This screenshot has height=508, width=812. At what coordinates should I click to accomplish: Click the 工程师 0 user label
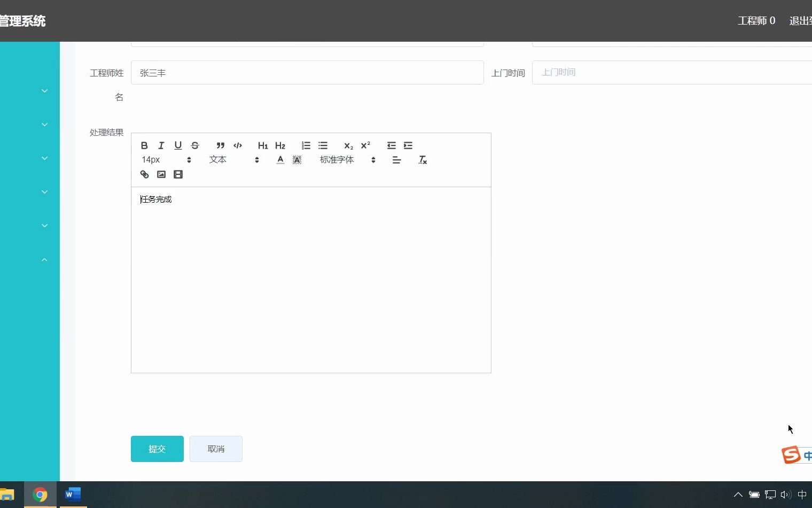click(x=756, y=21)
